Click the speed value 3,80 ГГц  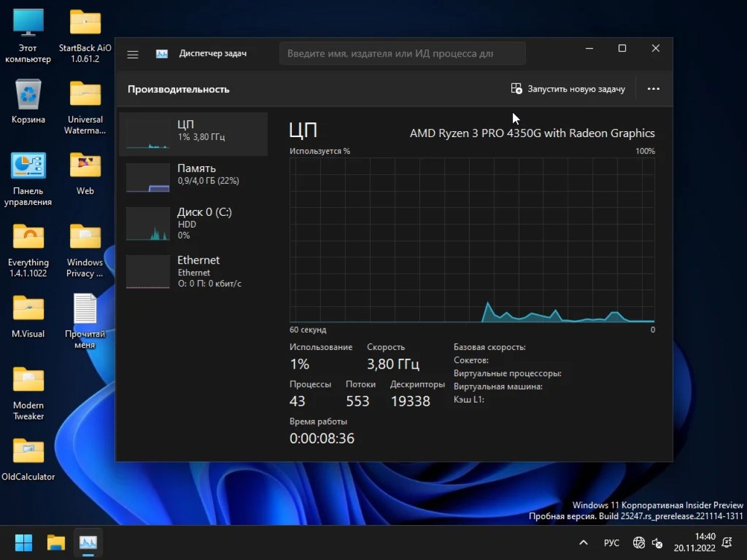393,364
